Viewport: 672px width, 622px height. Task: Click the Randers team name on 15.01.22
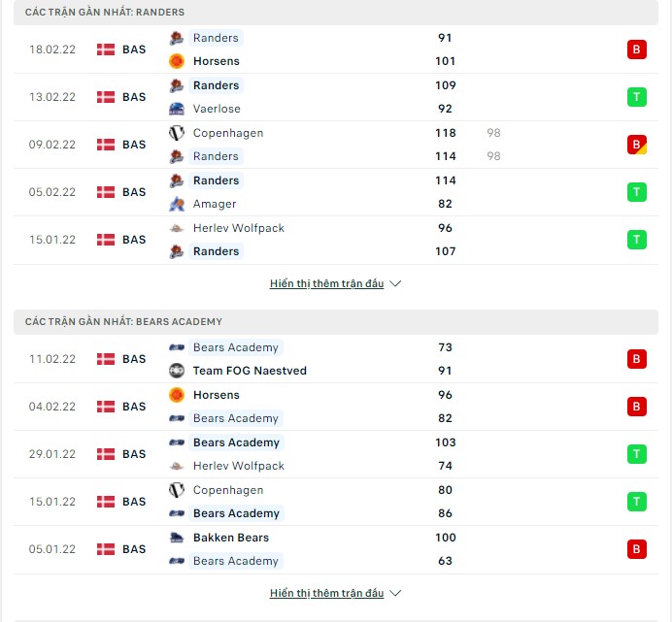tap(216, 251)
